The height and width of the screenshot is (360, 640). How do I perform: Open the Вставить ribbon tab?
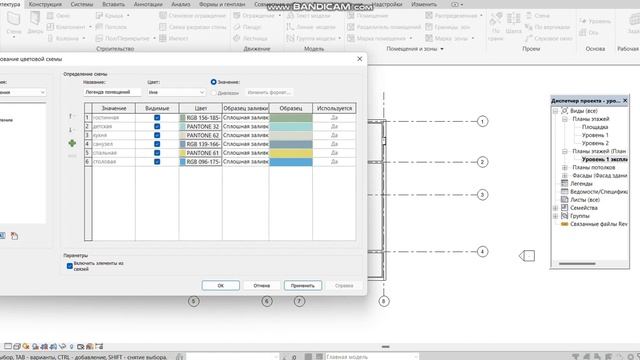click(113, 4)
